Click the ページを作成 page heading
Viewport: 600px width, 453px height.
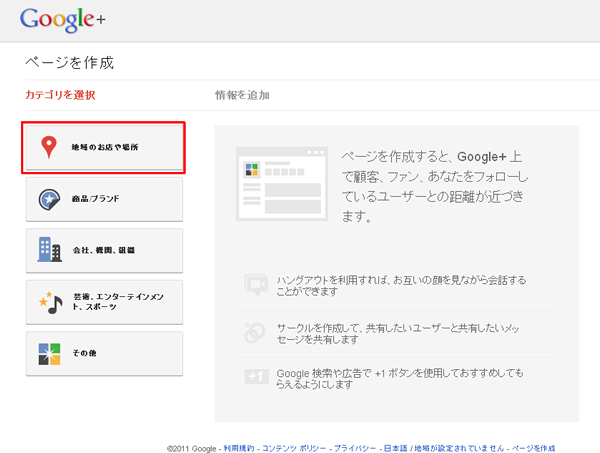click(70, 62)
